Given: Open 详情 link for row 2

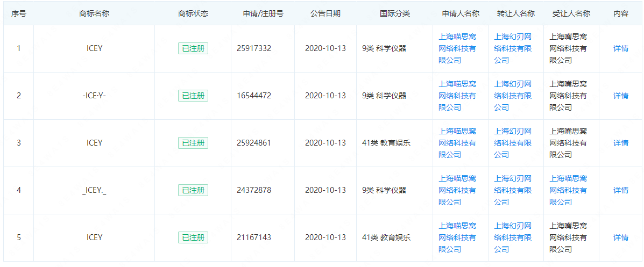Looking at the screenshot, I should (620, 96).
